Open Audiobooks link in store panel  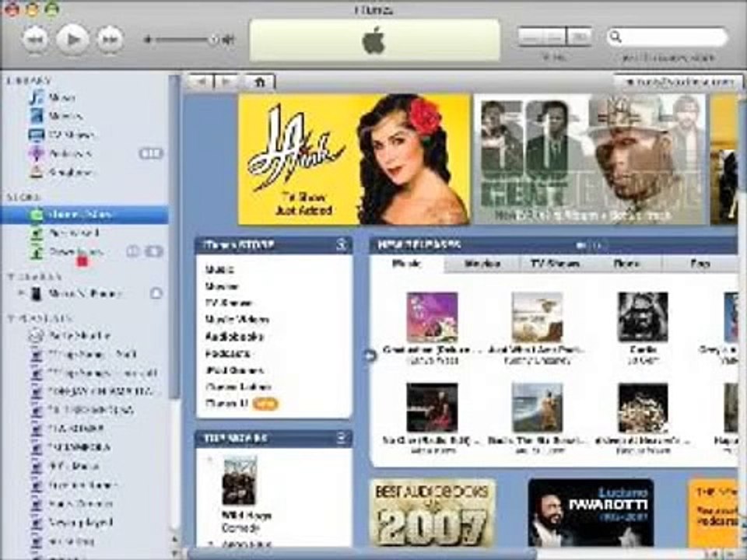tap(234, 337)
